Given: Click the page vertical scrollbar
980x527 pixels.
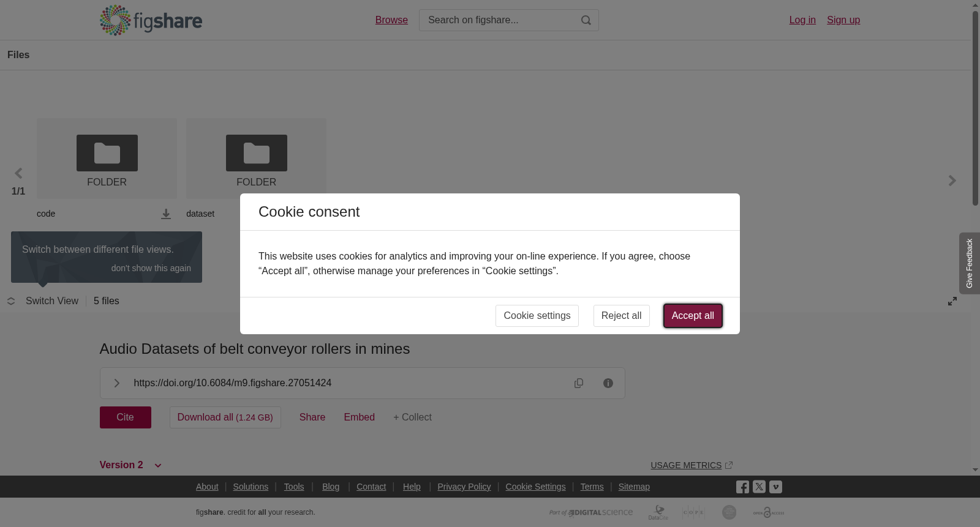Looking at the screenshot, I should click(975, 108).
